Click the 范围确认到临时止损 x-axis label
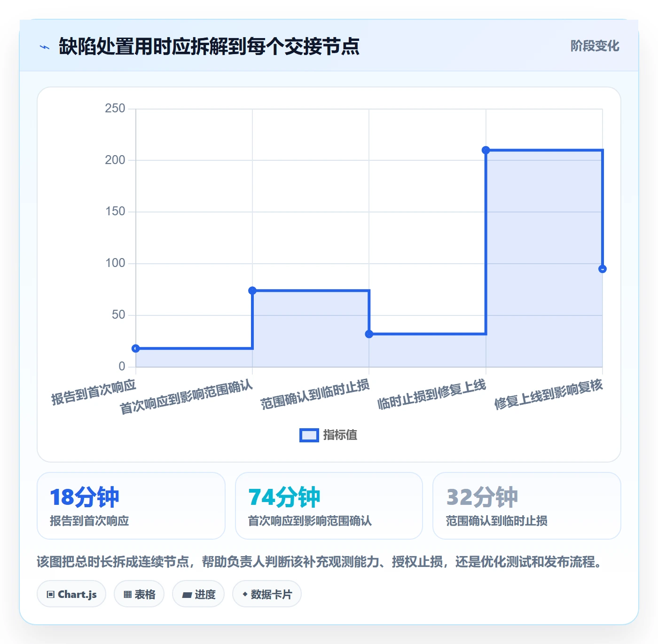This screenshot has width=658, height=644. point(315,394)
